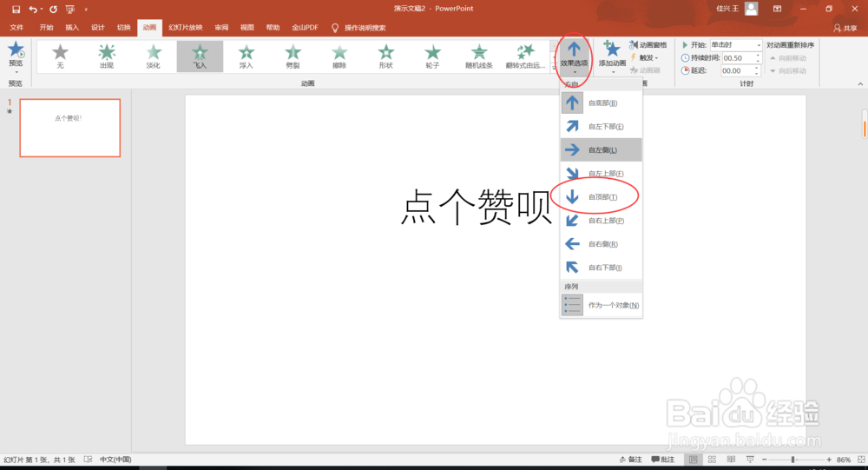The width and height of the screenshot is (868, 470).
Task: Select the 翻转式由远及近 animation effect
Action: pyautogui.click(x=525, y=56)
